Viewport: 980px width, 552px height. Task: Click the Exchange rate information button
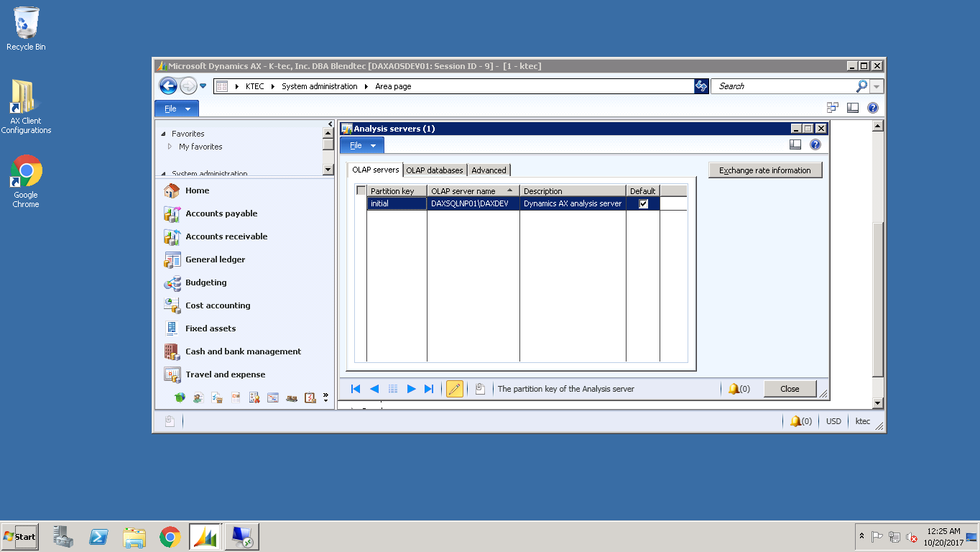(x=765, y=170)
